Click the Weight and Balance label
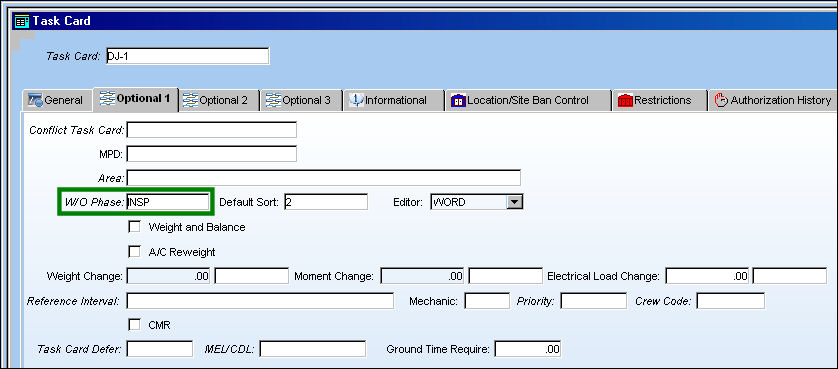This screenshot has width=838, height=369. point(197,227)
